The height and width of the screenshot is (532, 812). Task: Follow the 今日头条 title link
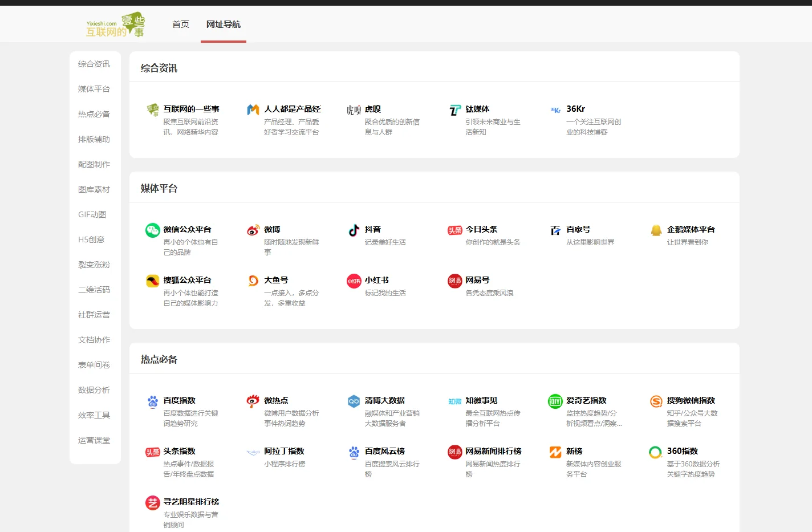click(x=482, y=229)
